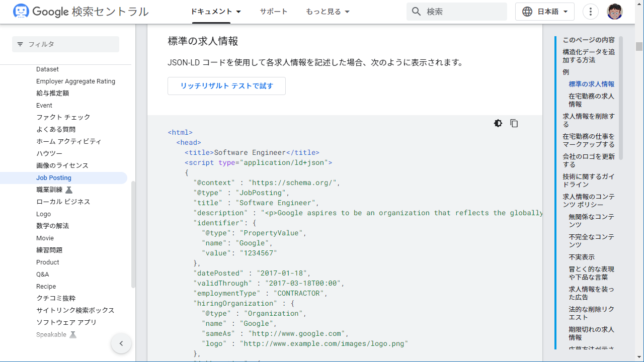Screen dimensions: 644x362
Task: Open the three-dot more options menu
Action: click(x=590, y=12)
